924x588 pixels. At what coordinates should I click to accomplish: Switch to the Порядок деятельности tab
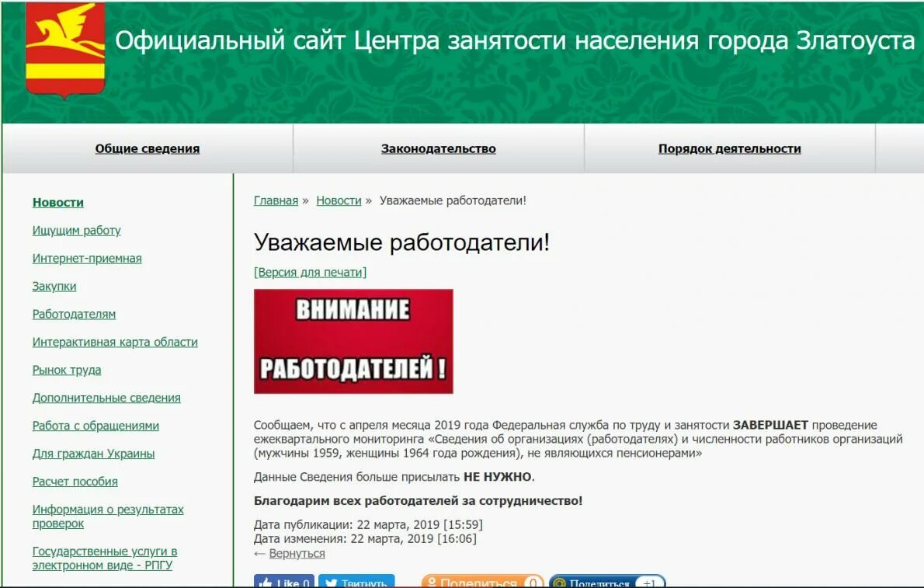pos(730,148)
